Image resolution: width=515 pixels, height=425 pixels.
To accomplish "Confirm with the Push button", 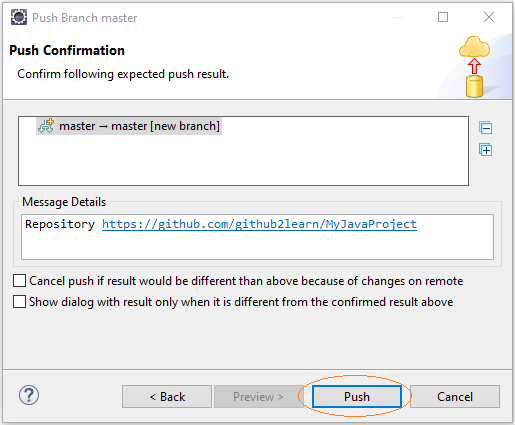I will pyautogui.click(x=357, y=397).
